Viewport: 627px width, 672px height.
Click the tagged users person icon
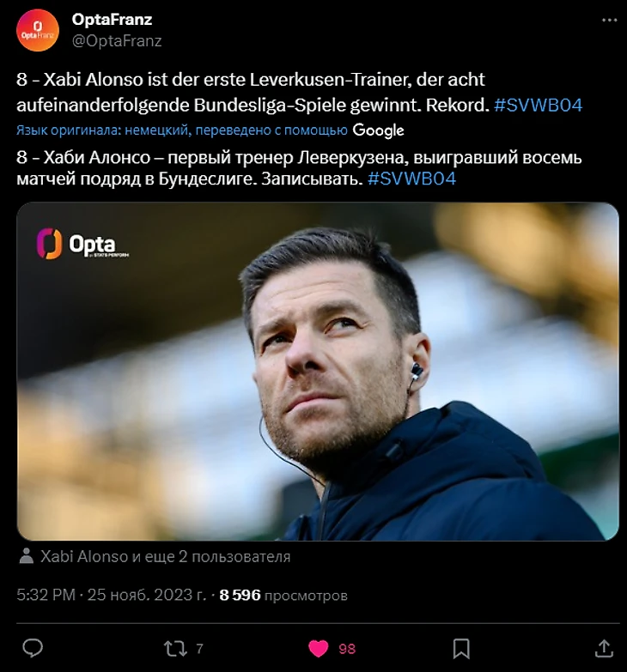click(27, 556)
